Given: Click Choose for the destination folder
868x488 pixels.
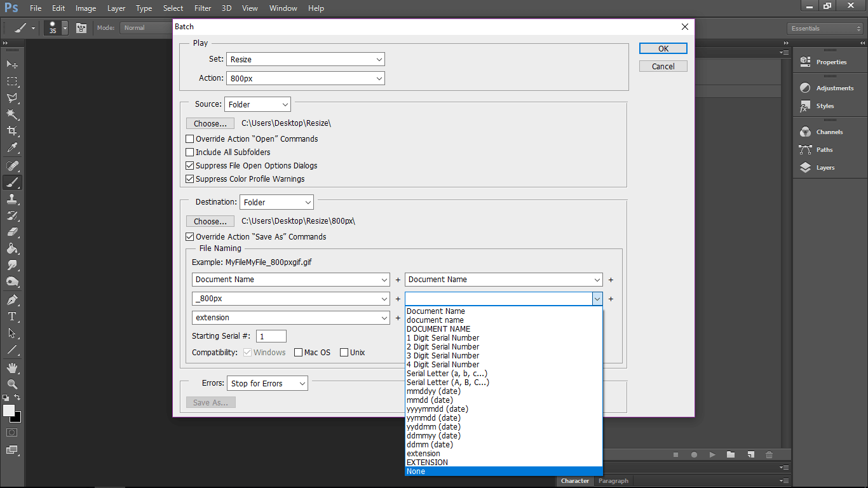Looking at the screenshot, I should coord(210,220).
